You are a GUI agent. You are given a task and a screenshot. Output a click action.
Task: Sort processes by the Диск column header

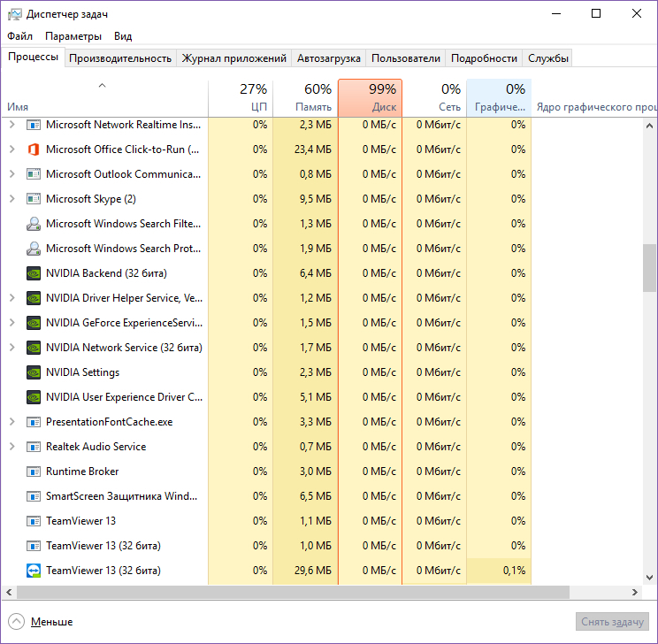pos(370,97)
